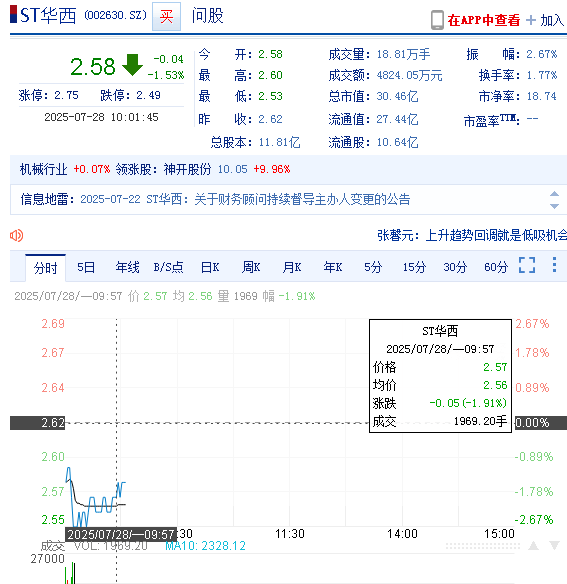Click the speaker announcement icon
The image size is (567, 584).
16,235
